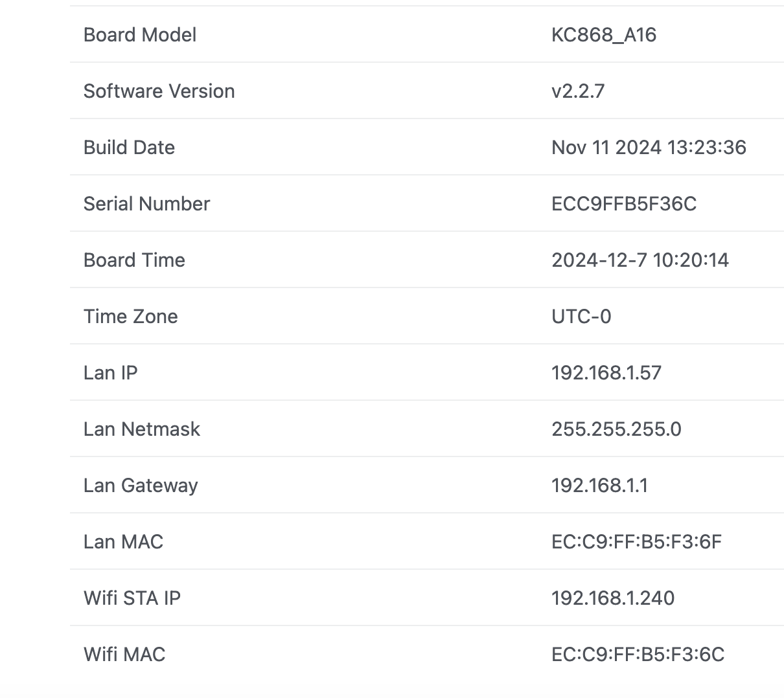Image resolution: width=784 pixels, height=698 pixels.
Task: Click the Lan IP label
Action: [x=110, y=373]
